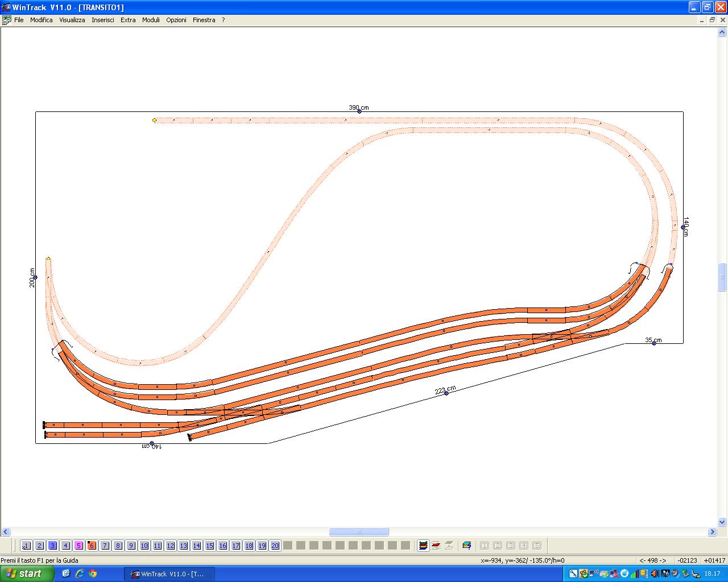Click the vertical scrollbar down arrow
728x582 pixels.
(723, 522)
